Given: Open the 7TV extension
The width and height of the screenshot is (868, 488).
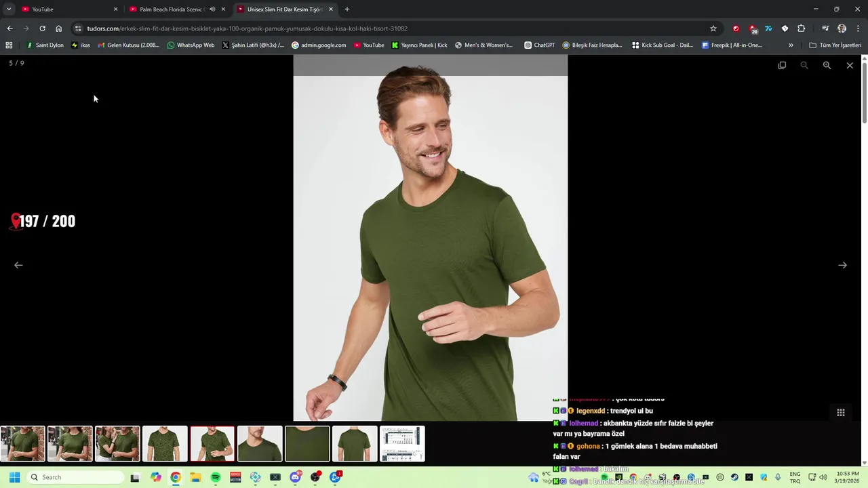Looking at the screenshot, I should point(768,28).
